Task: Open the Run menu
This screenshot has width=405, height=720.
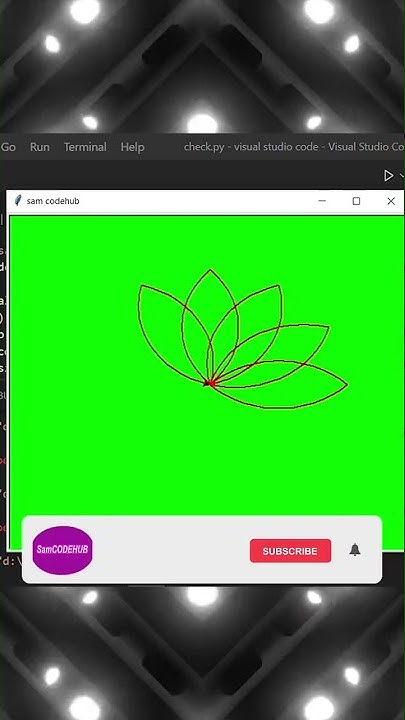Action: pos(40,147)
